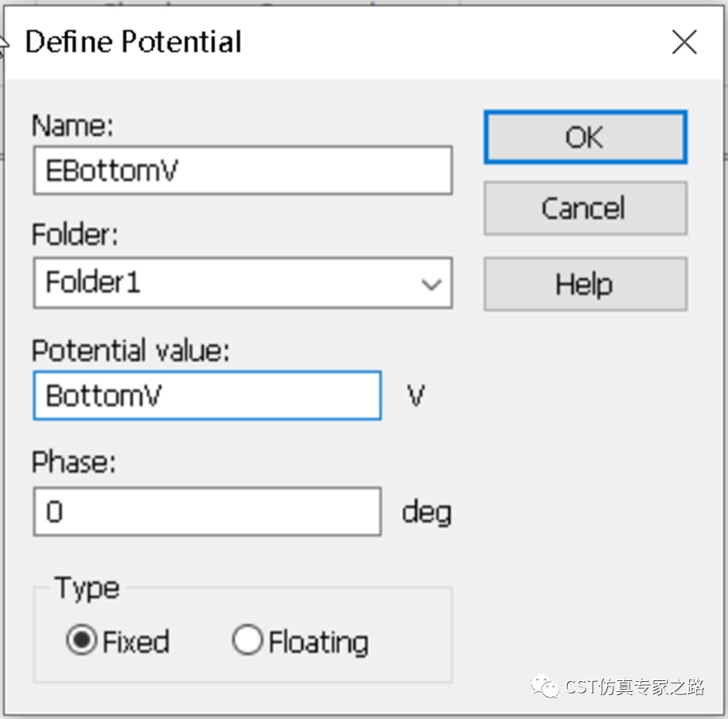This screenshot has width=728, height=719.
Task: Click the Phase: label
Action: point(74,462)
